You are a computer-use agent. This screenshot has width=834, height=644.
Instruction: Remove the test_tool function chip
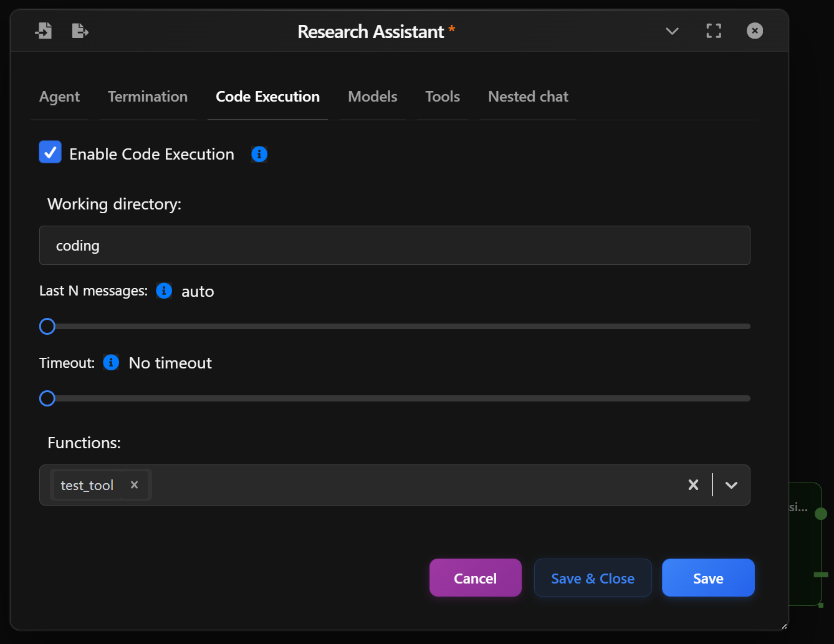coord(134,484)
